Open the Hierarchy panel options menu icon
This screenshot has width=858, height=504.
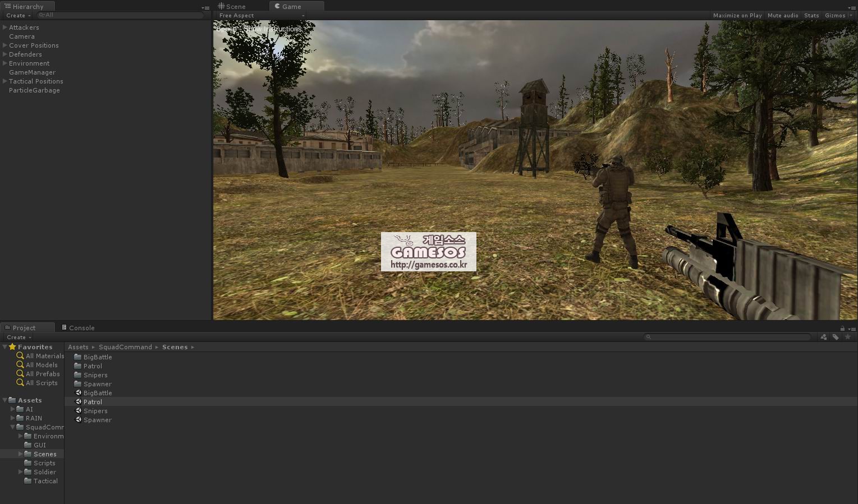[205, 8]
